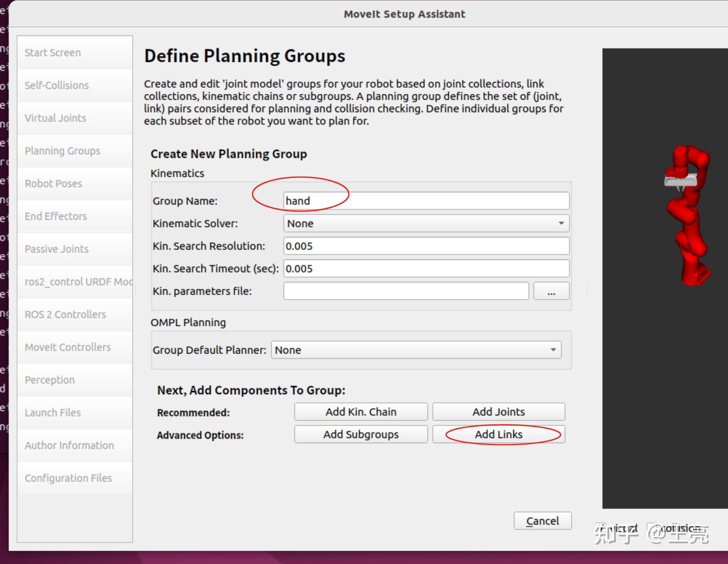
Task: Click the Add Links button
Action: coord(498,434)
